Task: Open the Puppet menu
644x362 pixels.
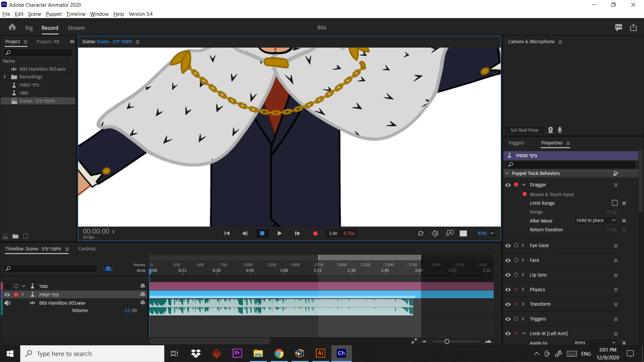Action: [54, 14]
